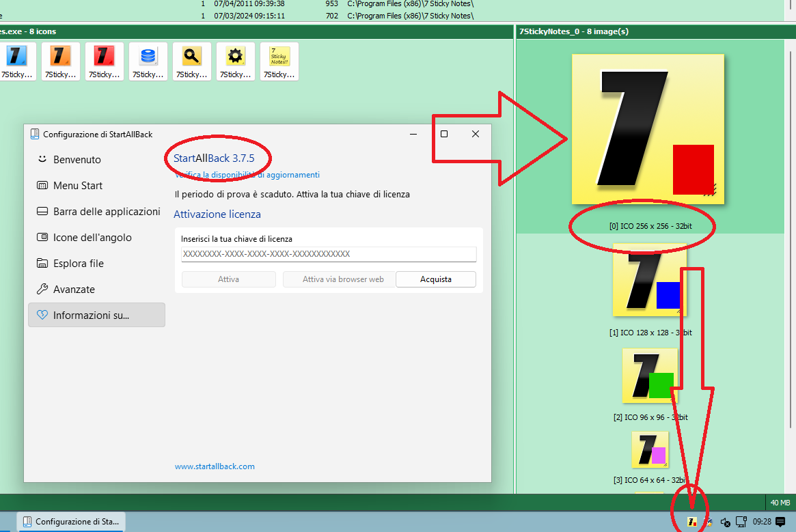This screenshot has width=796, height=532.
Task: Select the blue database 7Sticky icon
Action: 148,61
